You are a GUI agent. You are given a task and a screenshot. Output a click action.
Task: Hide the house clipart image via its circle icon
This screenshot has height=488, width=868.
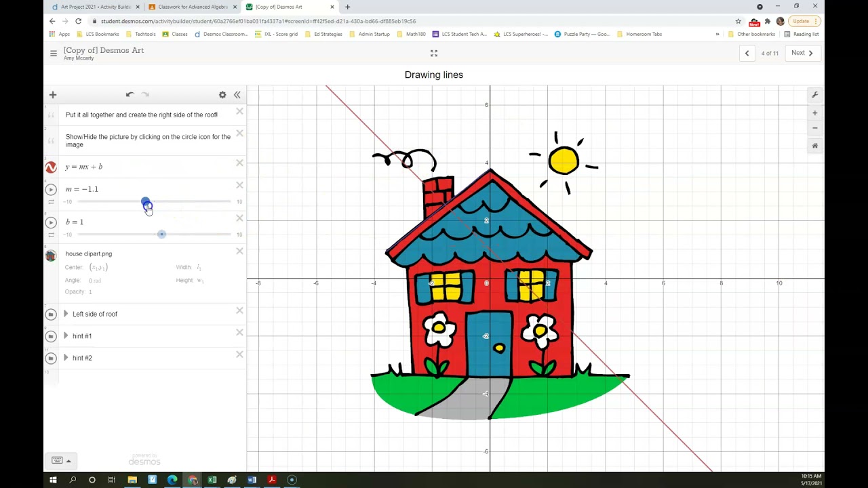click(x=51, y=256)
